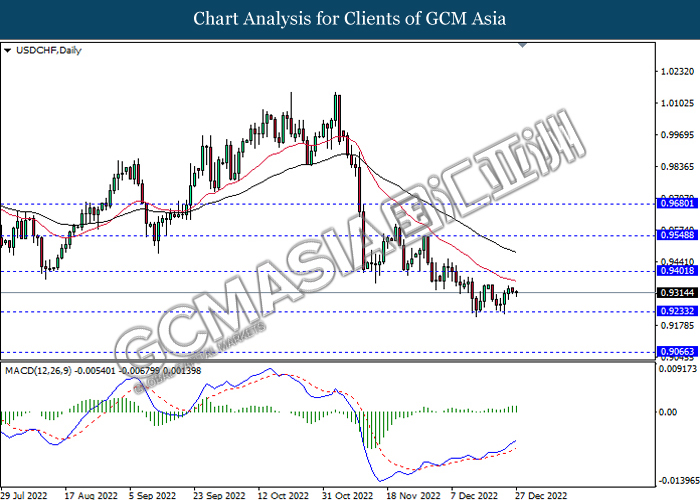Image resolution: width=700 pixels, height=500 pixels.
Task: Select the 0.94018 price level label
Action: 677,270
